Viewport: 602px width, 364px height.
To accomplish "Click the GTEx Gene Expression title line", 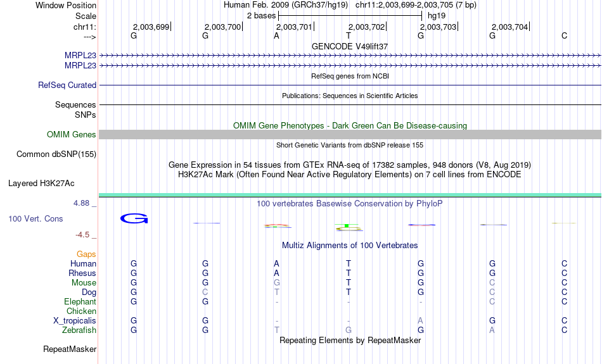I will point(350,165).
